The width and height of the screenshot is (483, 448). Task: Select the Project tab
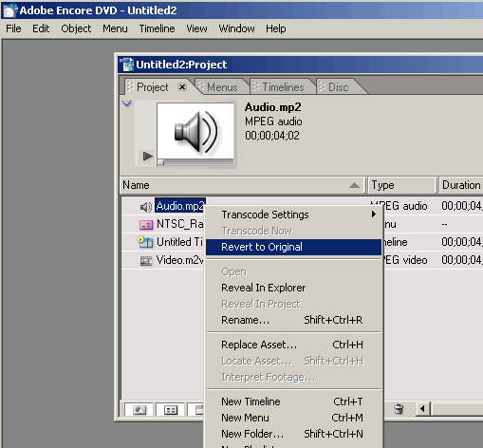point(153,87)
